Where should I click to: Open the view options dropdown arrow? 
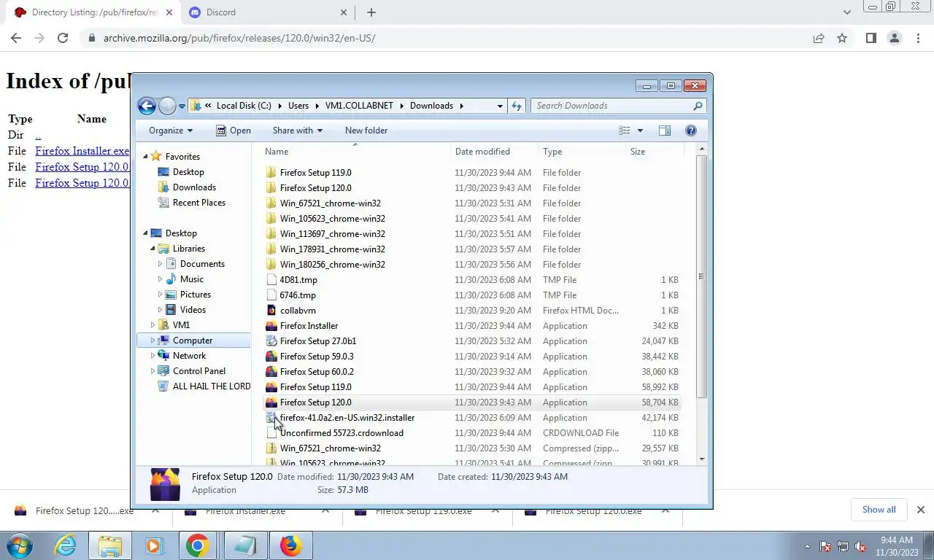[x=640, y=131]
